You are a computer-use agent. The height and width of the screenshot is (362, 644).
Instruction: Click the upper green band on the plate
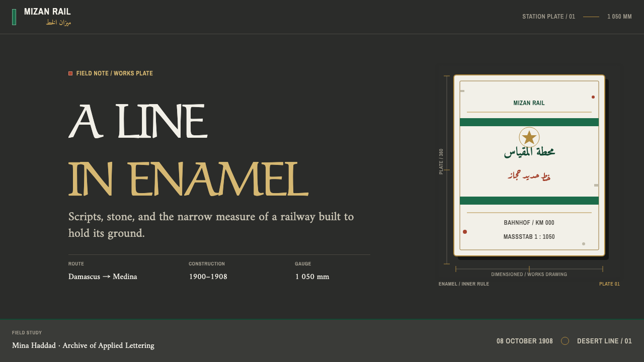click(529, 122)
